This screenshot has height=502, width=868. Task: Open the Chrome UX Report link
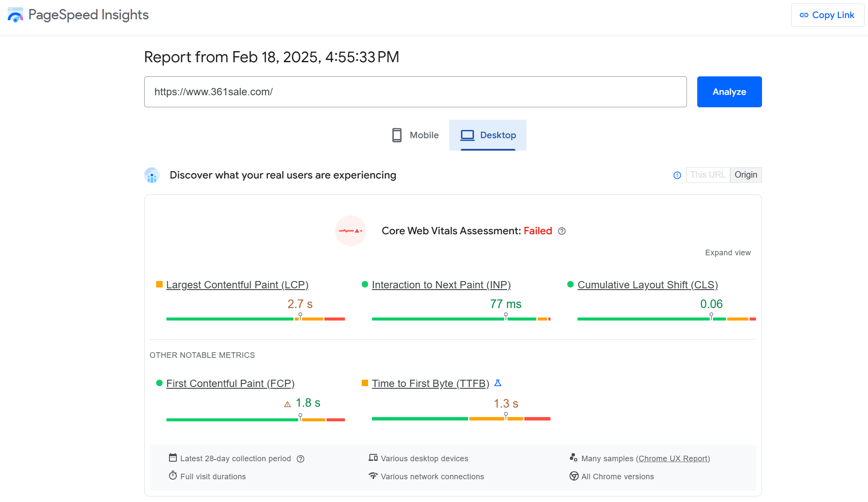coord(673,459)
